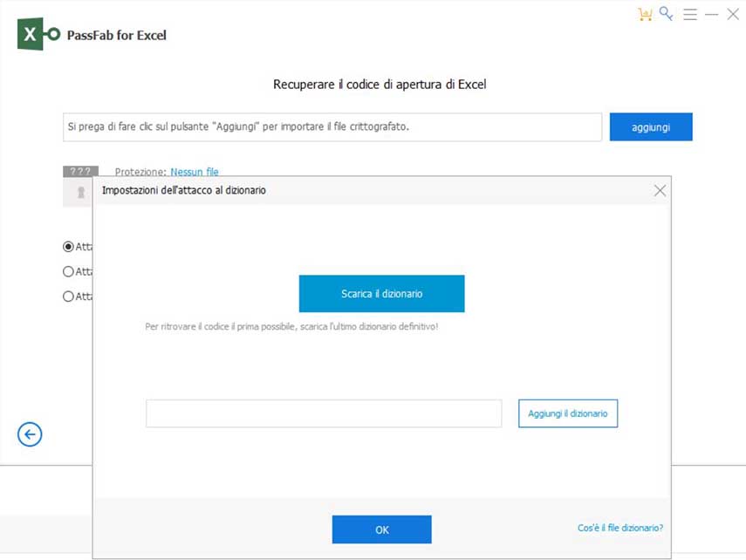
Task: Choose the third attack radio option
Action: (x=68, y=297)
